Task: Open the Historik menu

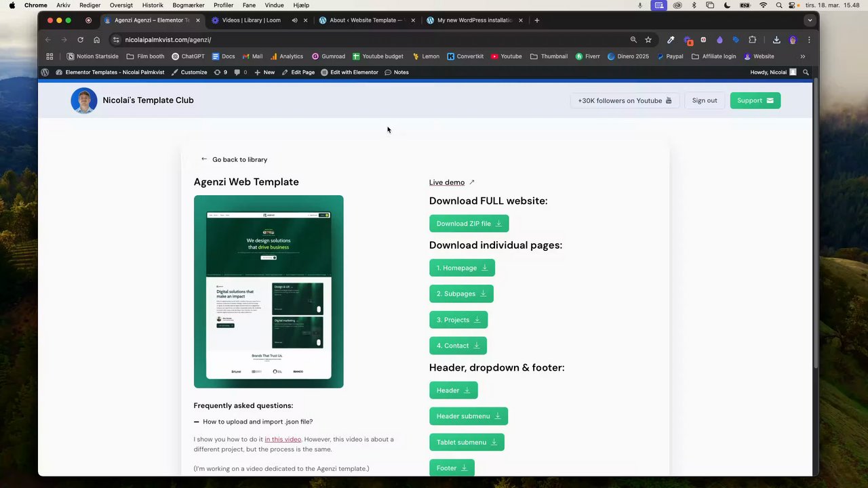Action: pos(153,5)
